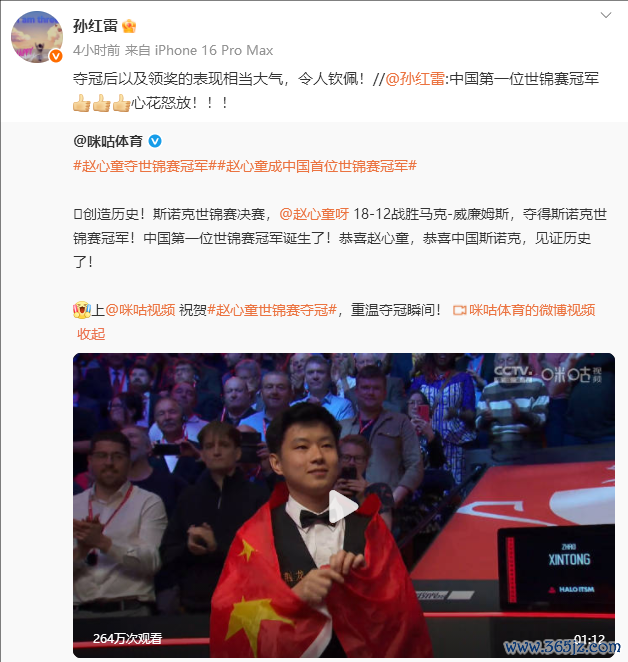The image size is (628, 662).
Task: Open the @咪咕视频 mention
Action: point(140,310)
